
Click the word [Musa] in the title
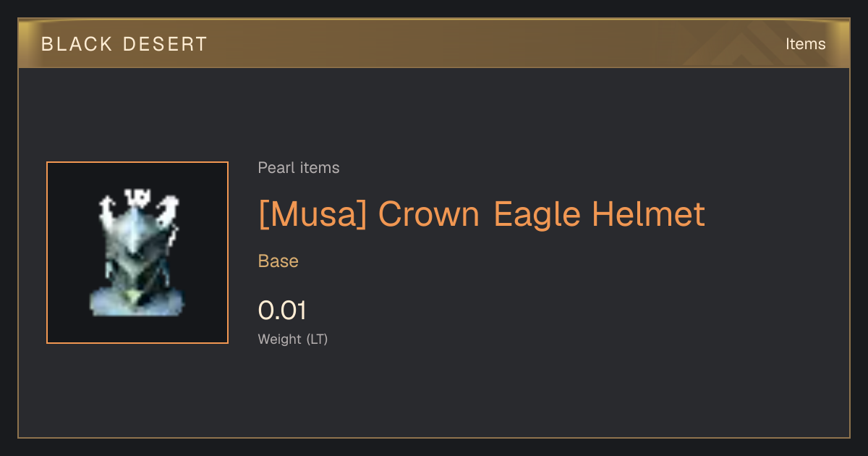[x=313, y=214]
